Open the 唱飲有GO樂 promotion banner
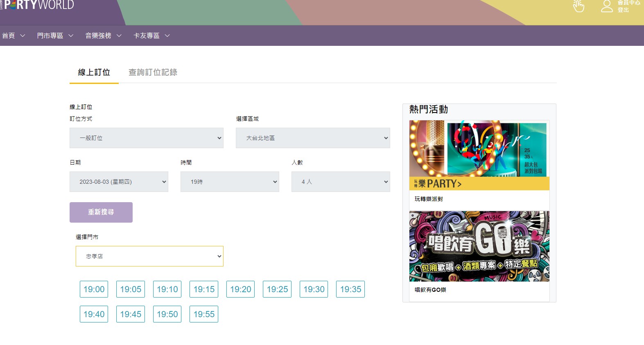Image resolution: width=644 pixels, height=345 pixels. coord(479,246)
